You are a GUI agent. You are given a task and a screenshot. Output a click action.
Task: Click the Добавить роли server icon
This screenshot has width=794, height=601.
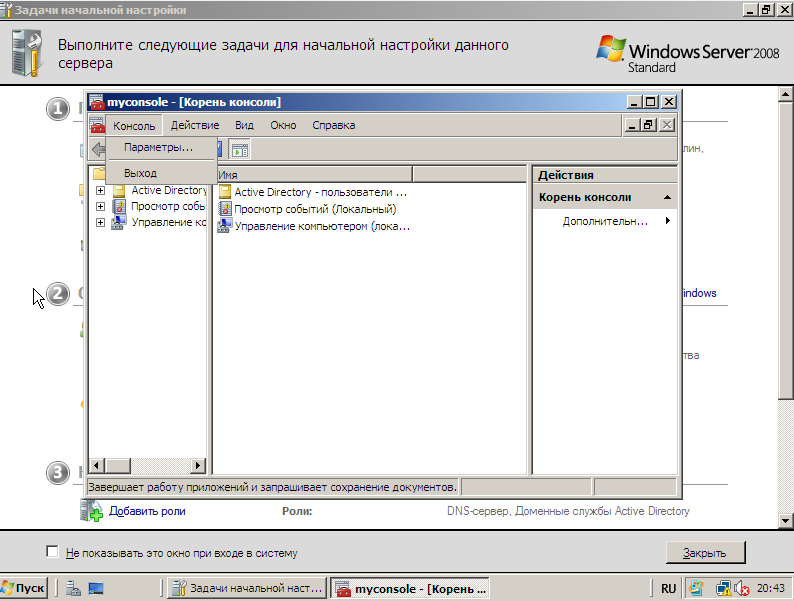(92, 510)
